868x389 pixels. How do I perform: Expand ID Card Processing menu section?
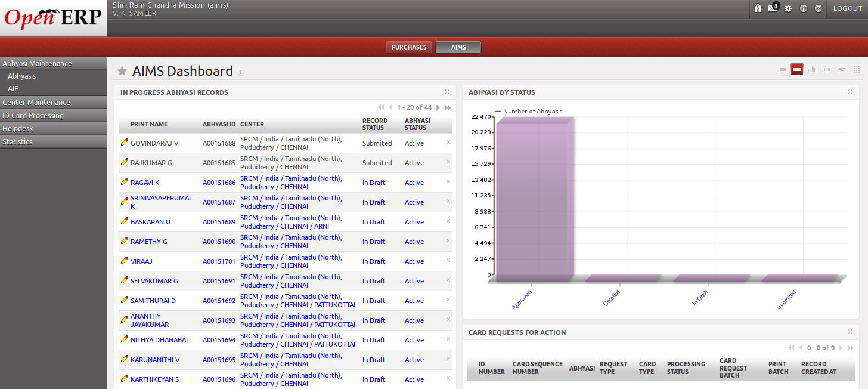click(54, 115)
